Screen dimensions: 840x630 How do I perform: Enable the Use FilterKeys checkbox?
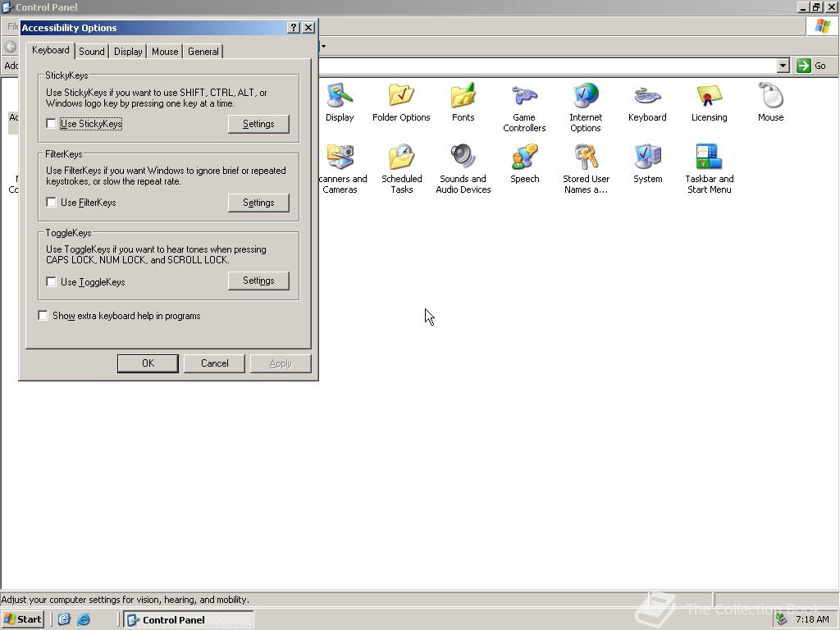[51, 203]
